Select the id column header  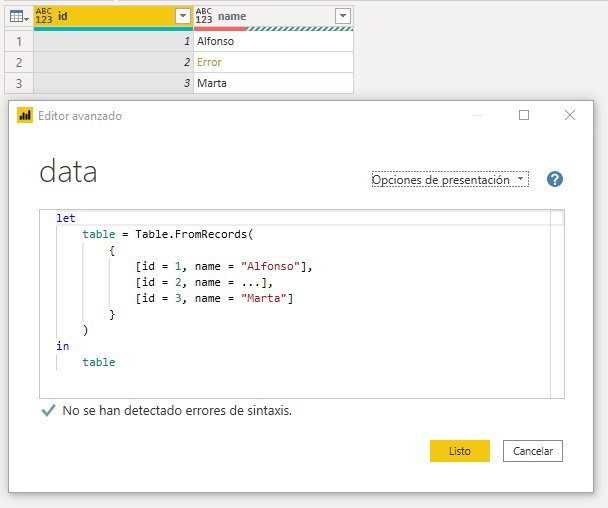click(x=113, y=16)
